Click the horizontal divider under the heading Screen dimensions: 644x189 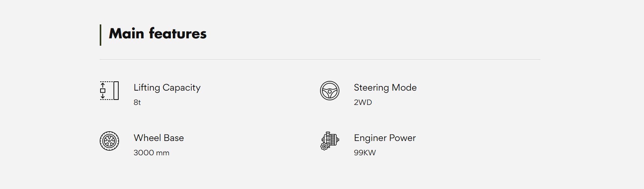(320, 60)
